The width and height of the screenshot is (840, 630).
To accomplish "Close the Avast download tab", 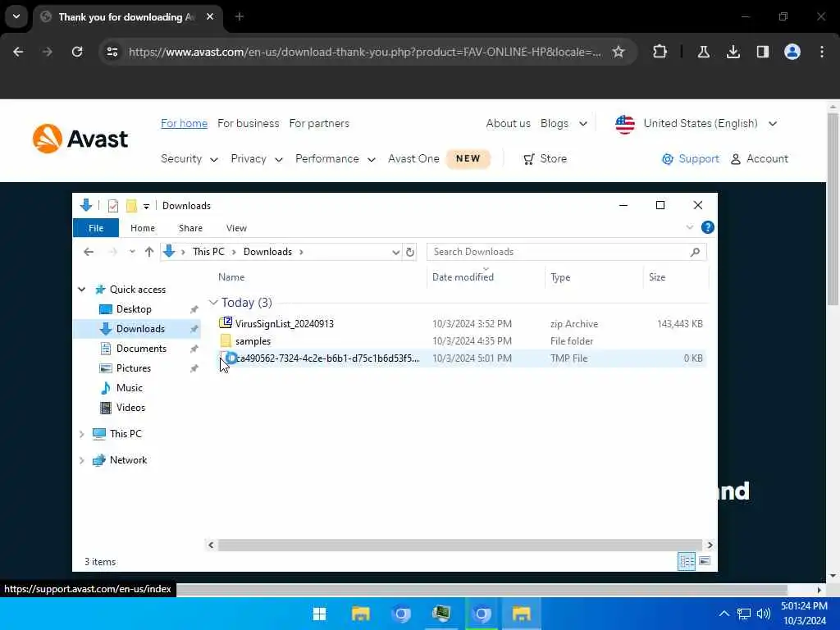I will (x=210, y=16).
